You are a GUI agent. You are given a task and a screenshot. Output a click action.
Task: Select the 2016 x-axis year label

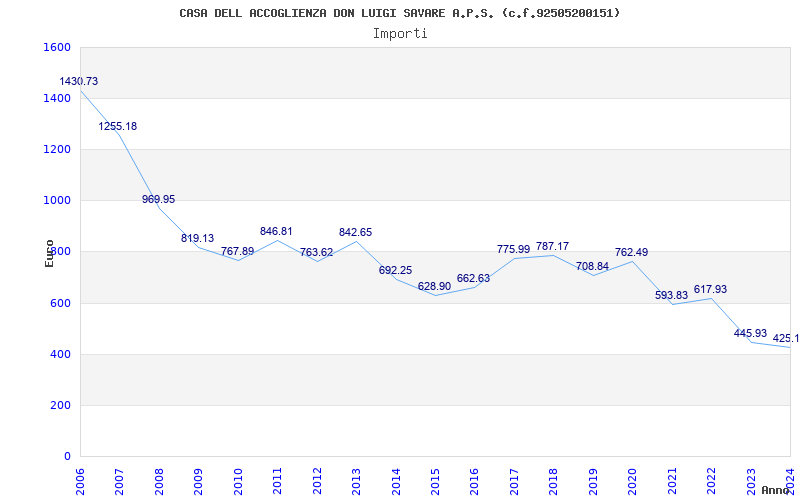[474, 482]
